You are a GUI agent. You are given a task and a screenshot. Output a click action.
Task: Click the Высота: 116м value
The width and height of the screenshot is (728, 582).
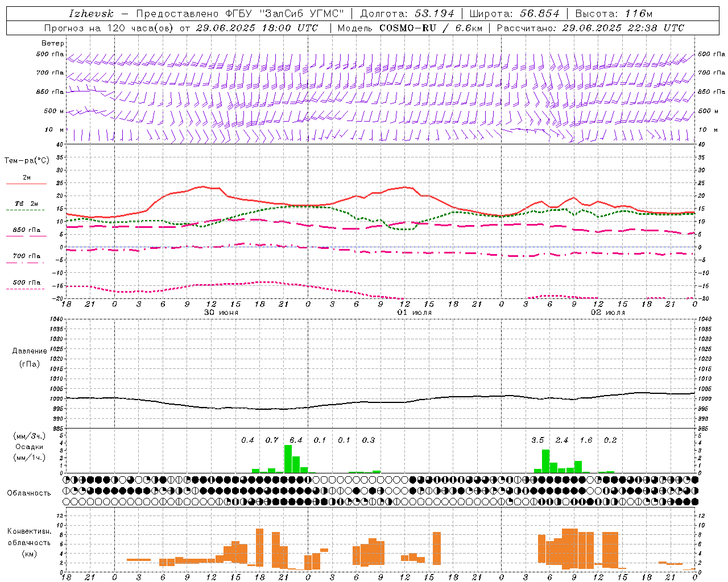coord(614,14)
